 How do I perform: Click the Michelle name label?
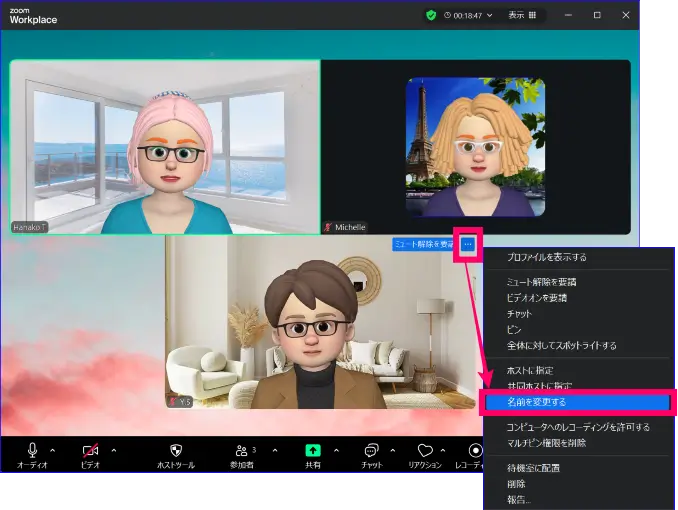point(350,227)
